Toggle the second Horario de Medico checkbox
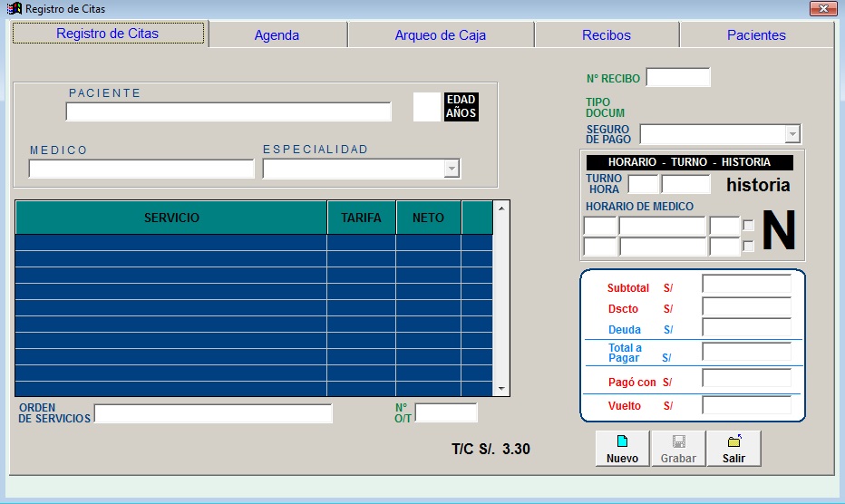 tap(748, 246)
